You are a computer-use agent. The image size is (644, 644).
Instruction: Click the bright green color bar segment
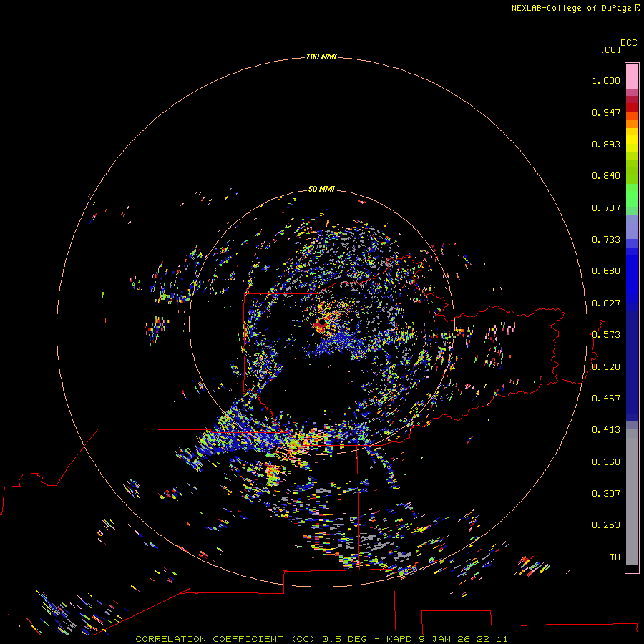(632, 195)
